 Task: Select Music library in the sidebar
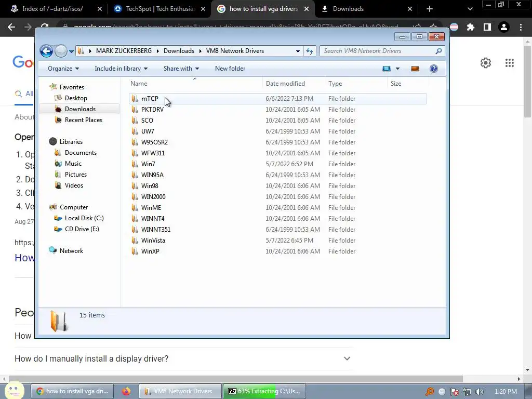pyautogui.click(x=73, y=164)
